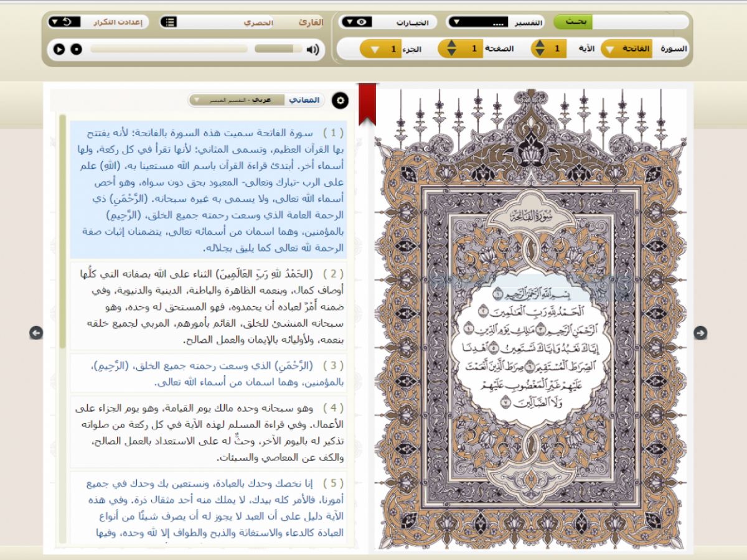
Task: Open the reciter list icon
Action: pos(170,22)
